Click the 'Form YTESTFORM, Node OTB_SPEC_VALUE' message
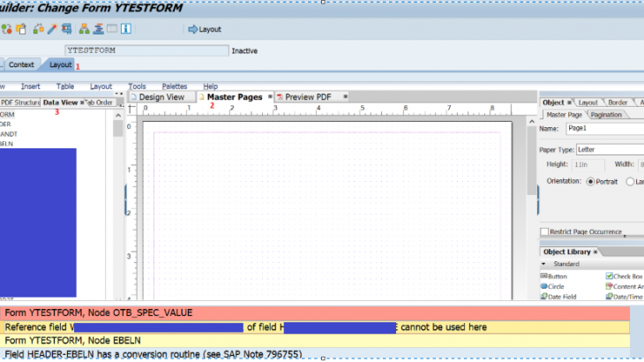This screenshot has width=644, height=362. (315, 313)
